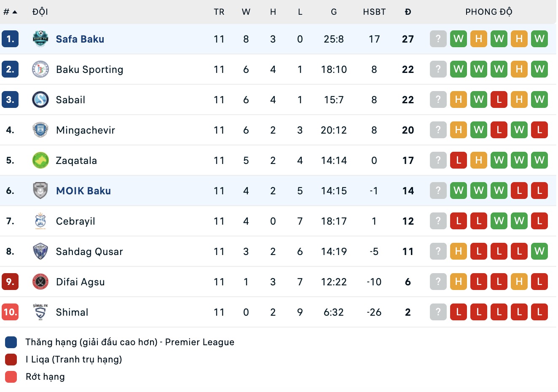
Task: Click the Safa Baku club crest
Action: (x=40, y=39)
